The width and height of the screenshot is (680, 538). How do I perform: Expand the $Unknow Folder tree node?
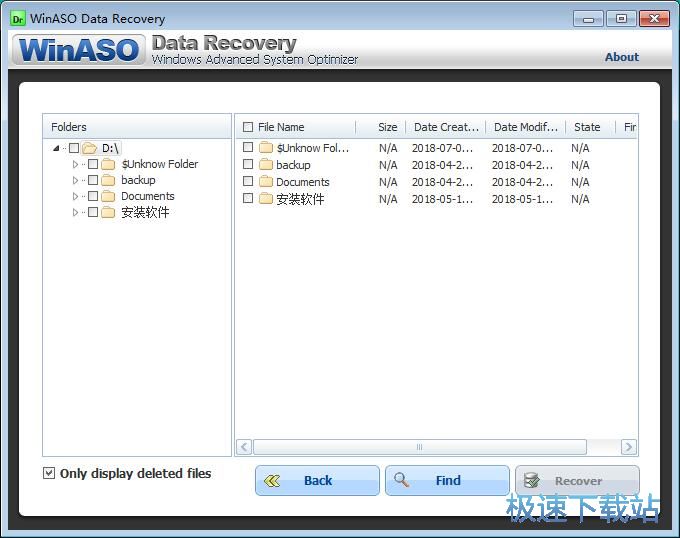tap(75, 164)
